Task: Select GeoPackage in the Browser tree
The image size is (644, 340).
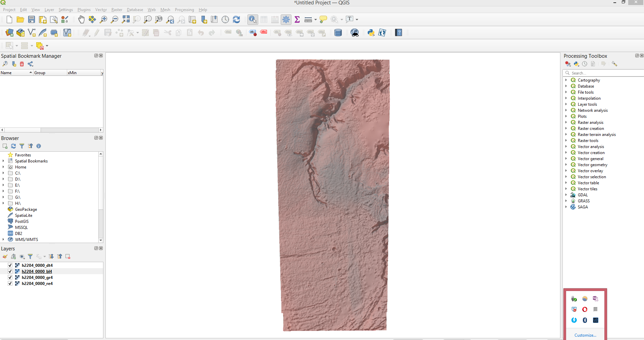Action: pyautogui.click(x=26, y=209)
